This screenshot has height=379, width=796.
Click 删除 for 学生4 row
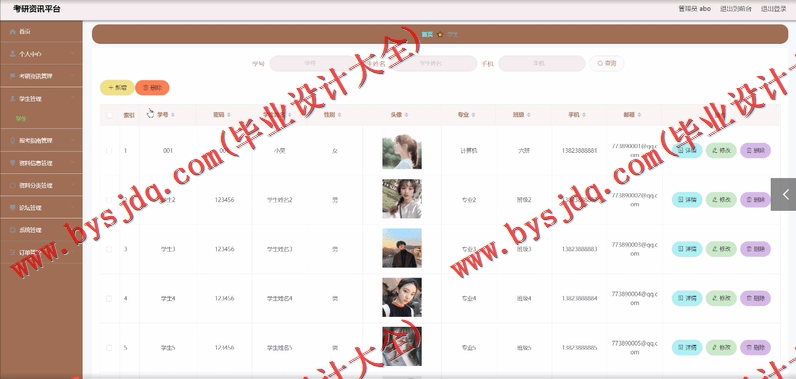755,298
